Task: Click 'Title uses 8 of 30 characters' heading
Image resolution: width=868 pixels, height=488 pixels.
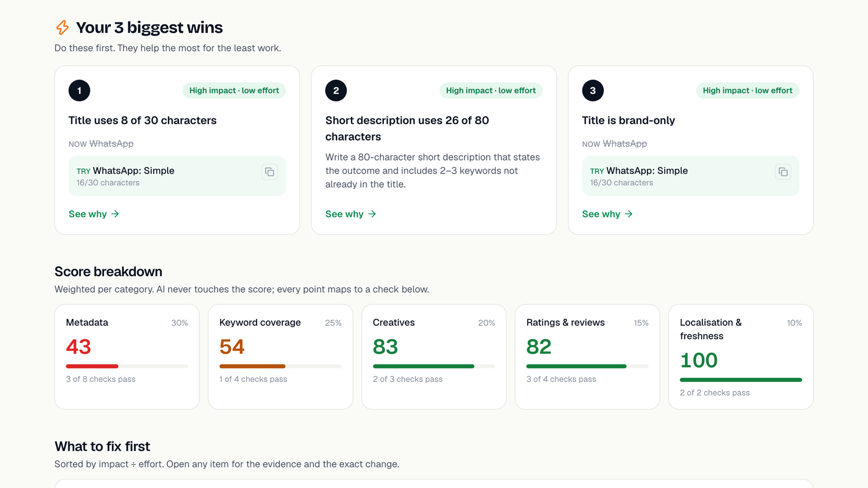Action: click(142, 120)
